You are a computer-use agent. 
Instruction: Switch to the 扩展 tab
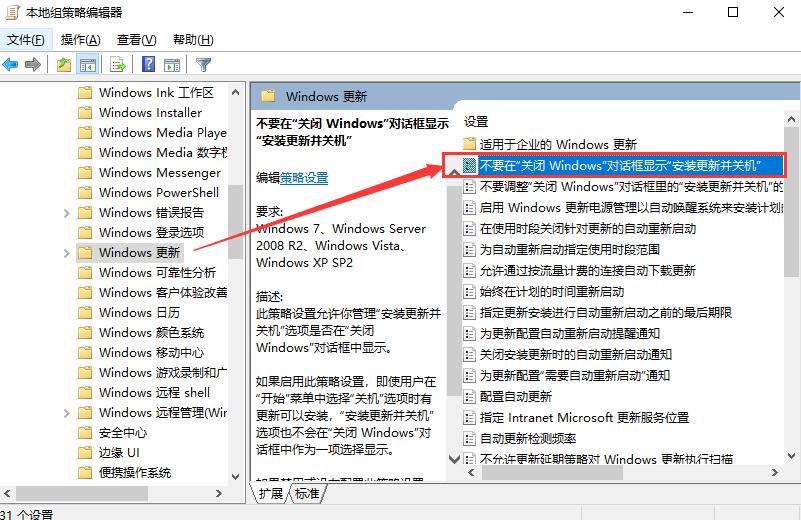click(270, 493)
